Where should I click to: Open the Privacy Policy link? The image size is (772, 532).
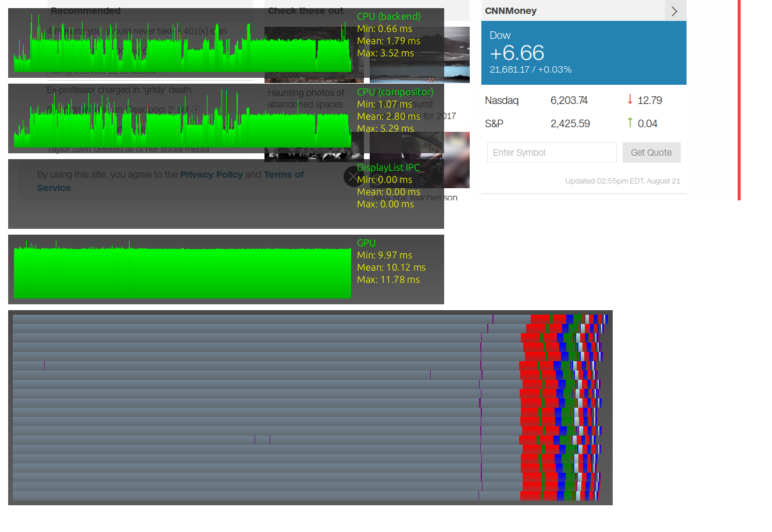pyautogui.click(x=211, y=174)
